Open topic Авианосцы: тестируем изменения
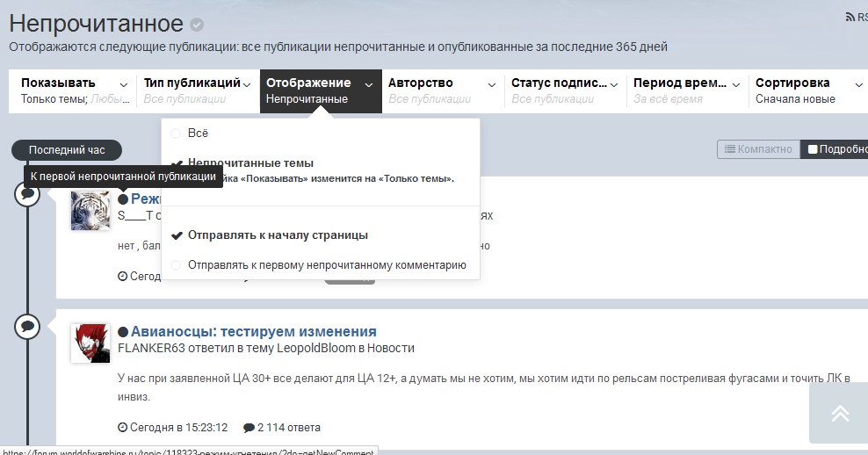Screen dimensions: 868x455 point(253,331)
